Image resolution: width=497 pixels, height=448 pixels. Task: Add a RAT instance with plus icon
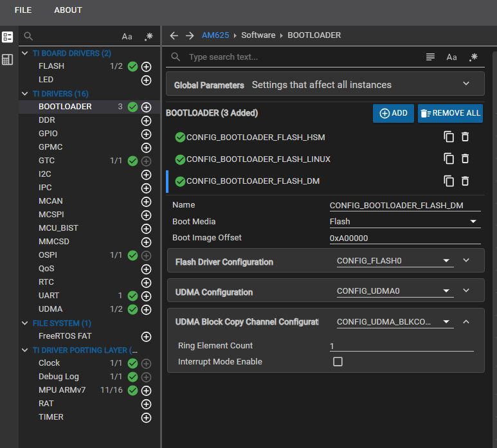(x=146, y=404)
